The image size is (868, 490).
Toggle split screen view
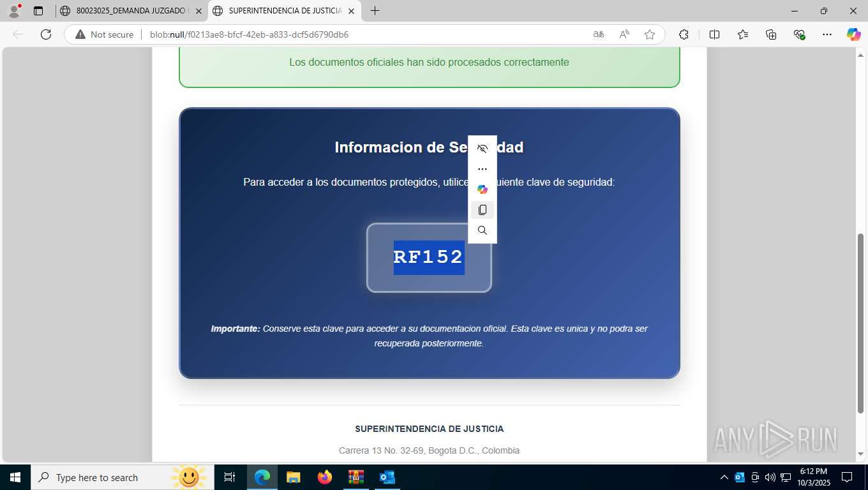pos(714,34)
